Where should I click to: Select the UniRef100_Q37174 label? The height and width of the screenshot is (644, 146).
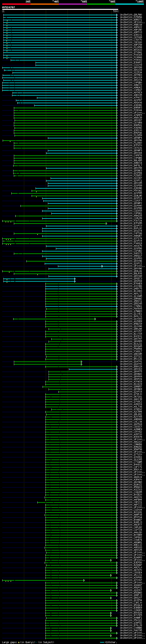[x=131, y=239]
